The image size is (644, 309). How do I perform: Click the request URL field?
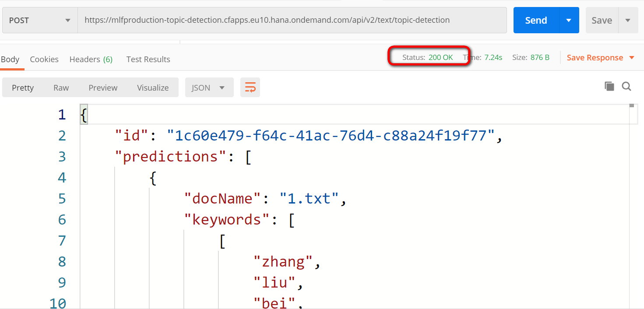(292, 20)
